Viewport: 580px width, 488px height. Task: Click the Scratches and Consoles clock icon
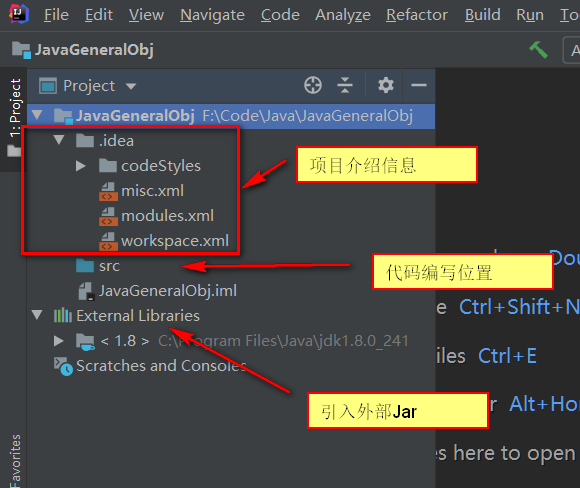tap(63, 366)
